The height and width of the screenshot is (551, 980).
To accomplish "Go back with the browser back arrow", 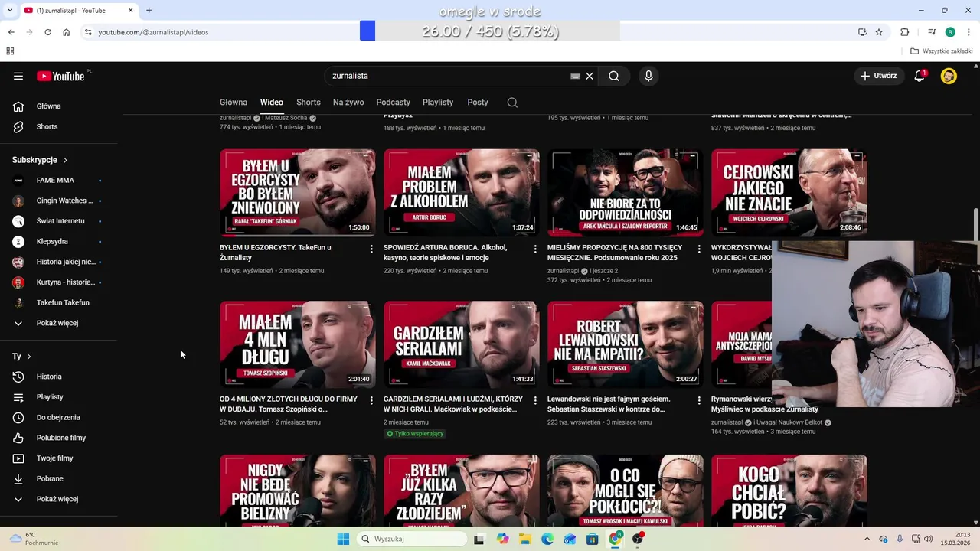I will tap(11, 32).
